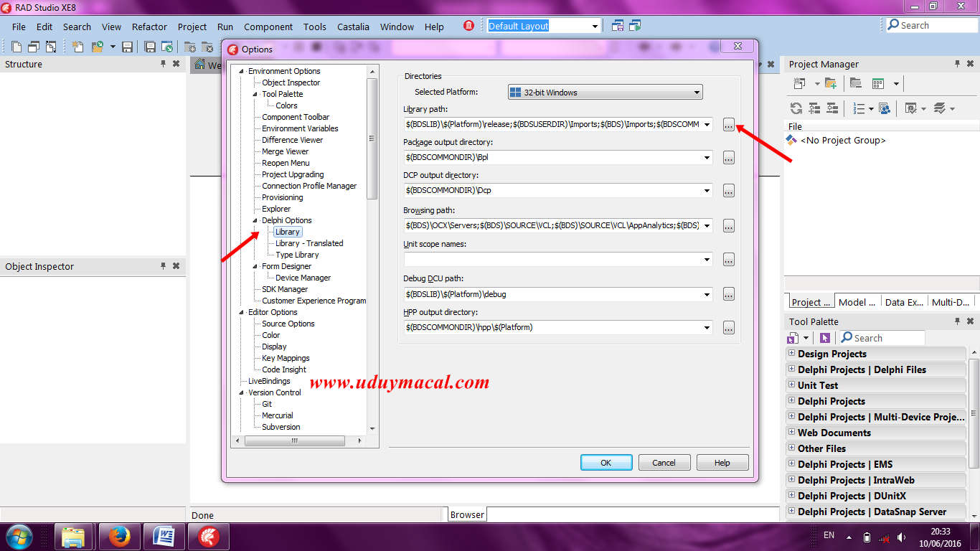Image resolution: width=980 pixels, height=551 pixels.
Task: Click the New Items icon in main toolbar
Action: 77,47
